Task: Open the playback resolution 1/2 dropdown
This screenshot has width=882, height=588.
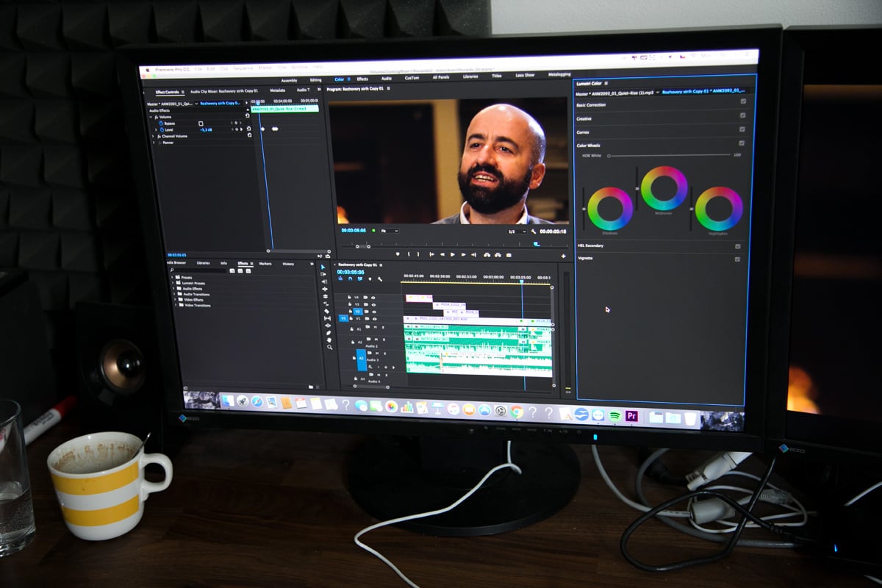Action: coord(517,232)
